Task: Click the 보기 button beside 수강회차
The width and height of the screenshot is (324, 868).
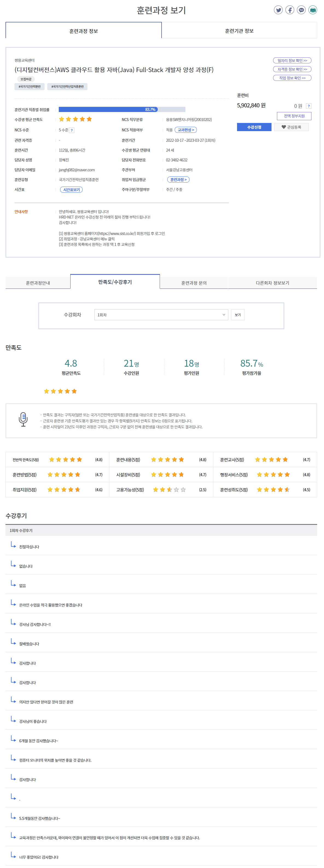Action: click(x=238, y=315)
